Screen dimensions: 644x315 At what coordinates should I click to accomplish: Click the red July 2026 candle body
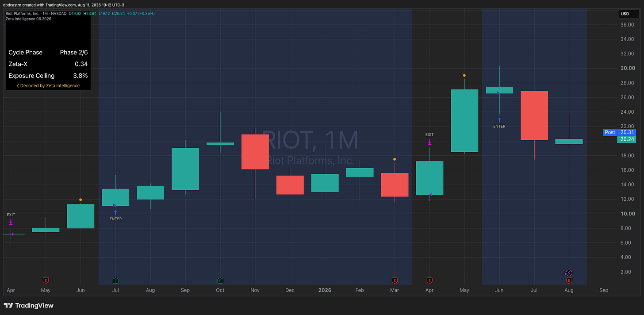[534, 115]
